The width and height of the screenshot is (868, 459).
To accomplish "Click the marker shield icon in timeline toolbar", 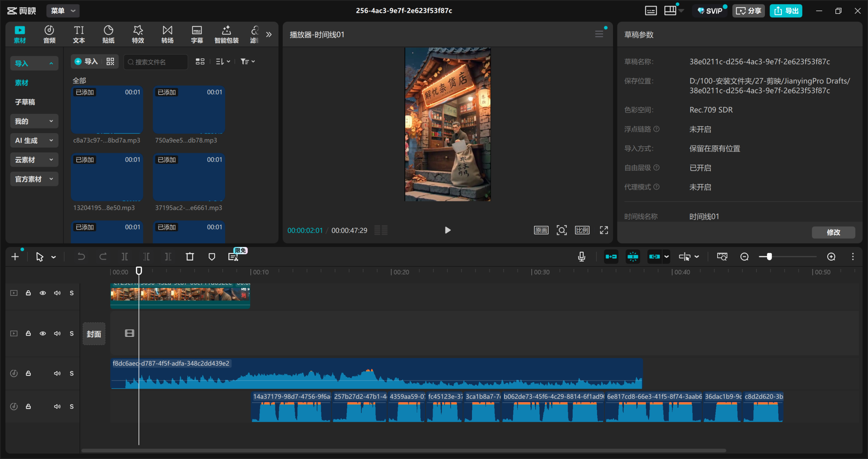I will pyautogui.click(x=212, y=257).
